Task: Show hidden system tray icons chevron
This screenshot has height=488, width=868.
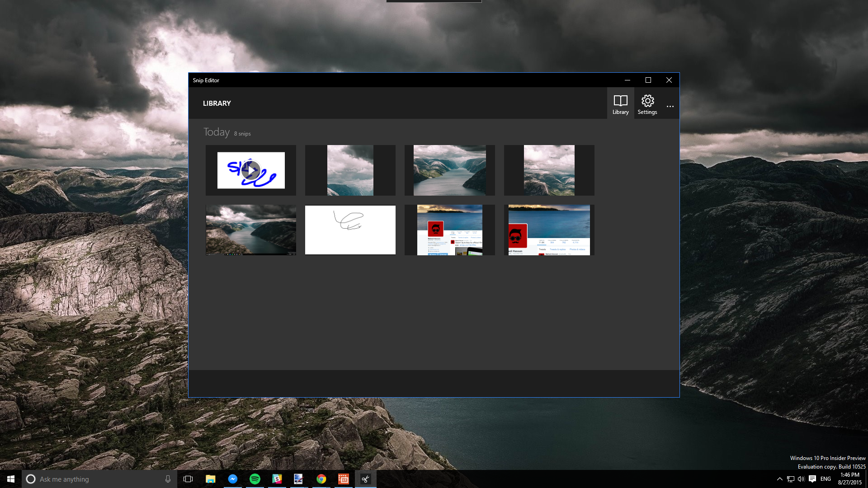Action: click(779, 479)
